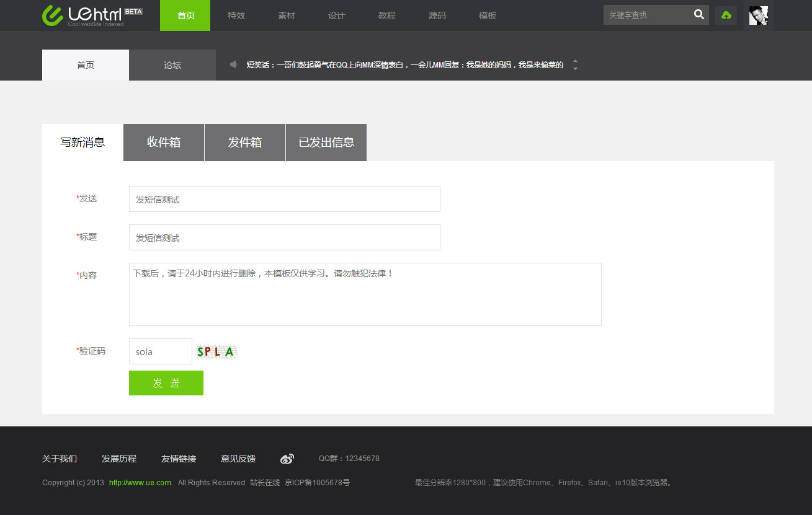
Task: Click the speaker announcement icon
Action: click(x=234, y=64)
